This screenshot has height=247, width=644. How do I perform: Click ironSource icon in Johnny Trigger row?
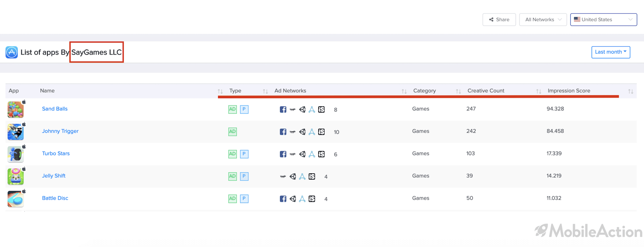pyautogui.click(x=321, y=132)
